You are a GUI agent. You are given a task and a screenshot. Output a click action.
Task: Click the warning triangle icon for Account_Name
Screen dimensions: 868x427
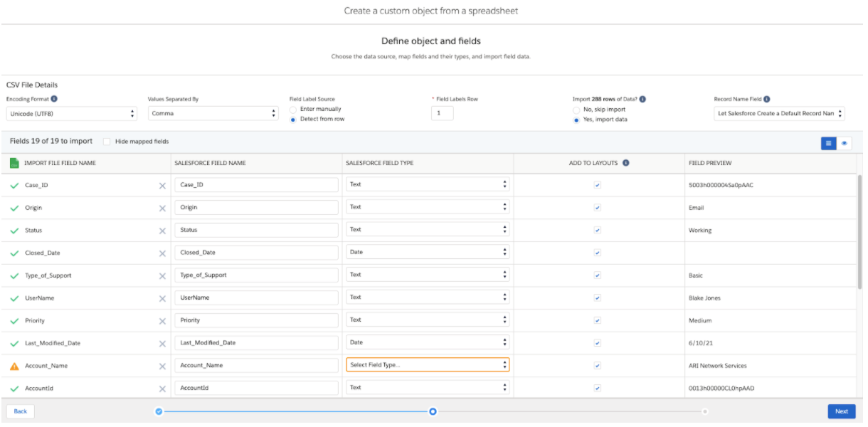[14, 367]
